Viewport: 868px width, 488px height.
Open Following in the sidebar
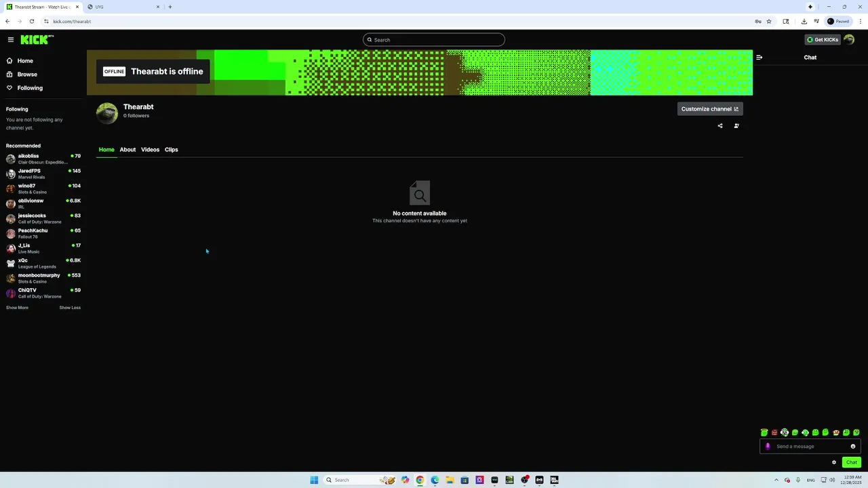point(30,88)
